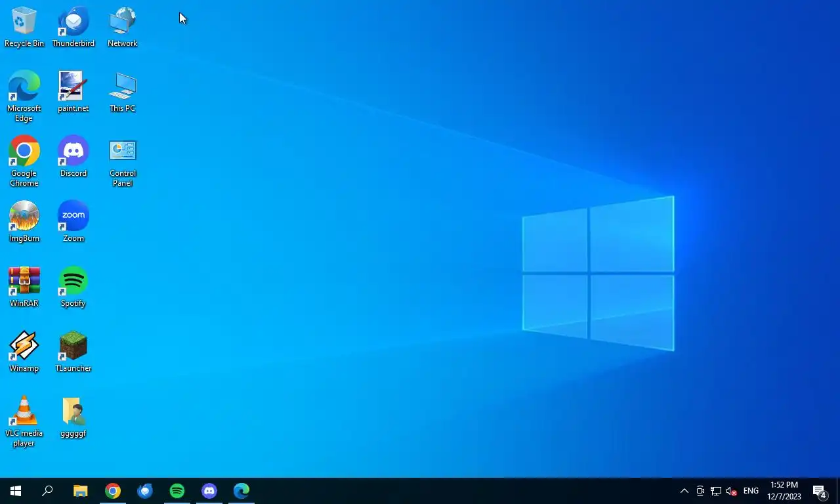Viewport: 840px width, 504px height.
Task: Select the Spotify desktop shortcut
Action: [x=73, y=287]
